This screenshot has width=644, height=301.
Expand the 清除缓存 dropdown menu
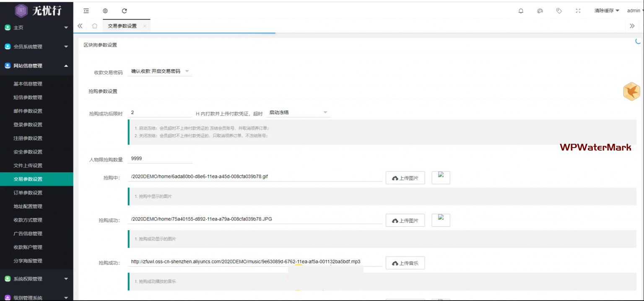click(x=606, y=11)
